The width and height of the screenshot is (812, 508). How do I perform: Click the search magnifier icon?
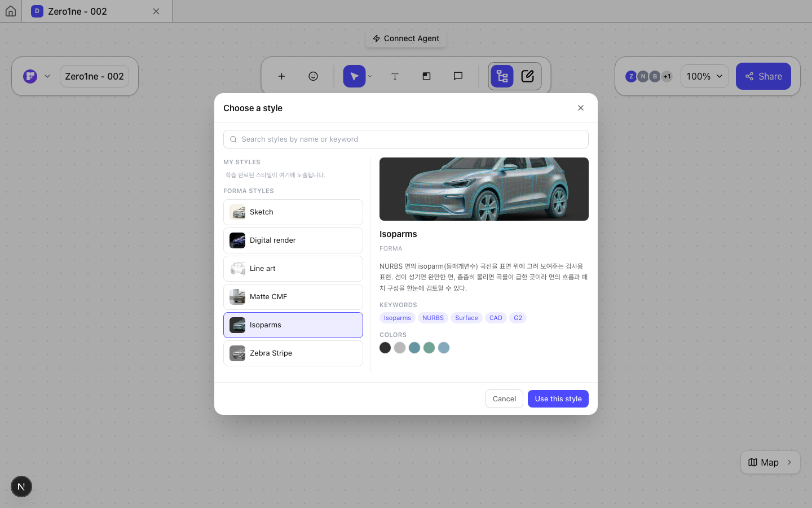pos(233,139)
